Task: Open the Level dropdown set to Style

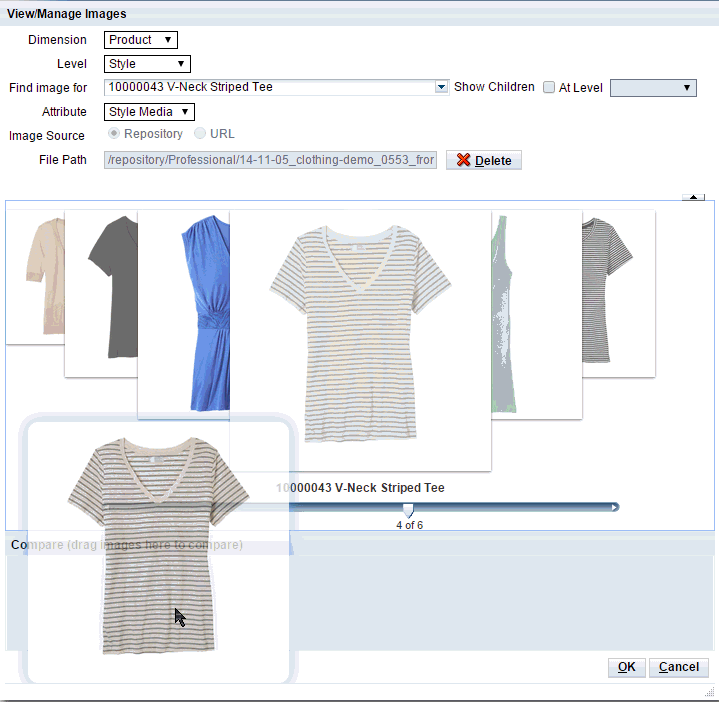Action: click(x=147, y=64)
